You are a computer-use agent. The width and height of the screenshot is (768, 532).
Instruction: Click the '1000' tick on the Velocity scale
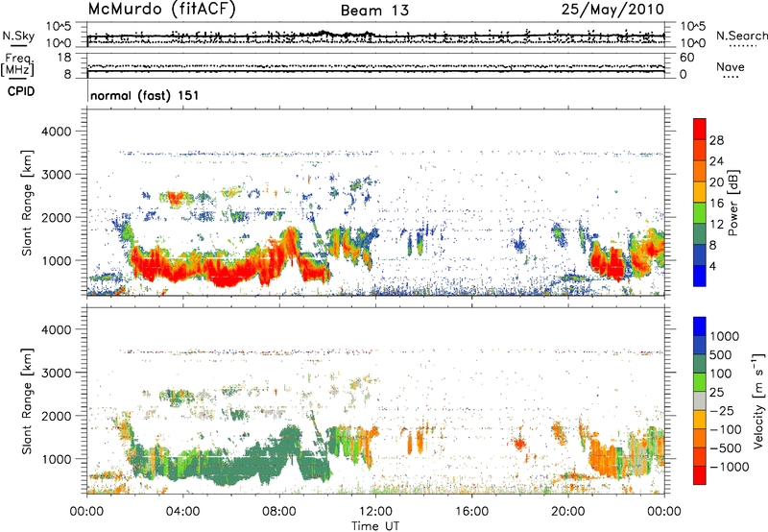(724, 336)
